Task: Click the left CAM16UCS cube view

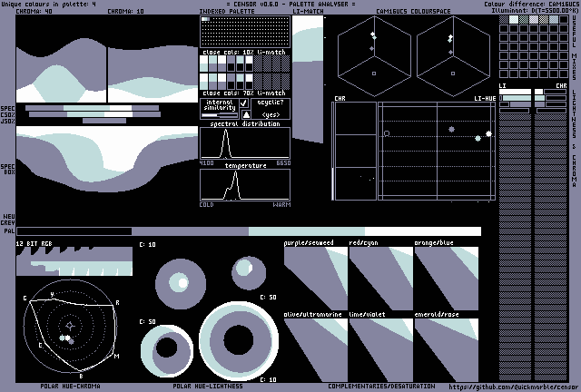Action: pyautogui.click(x=374, y=55)
